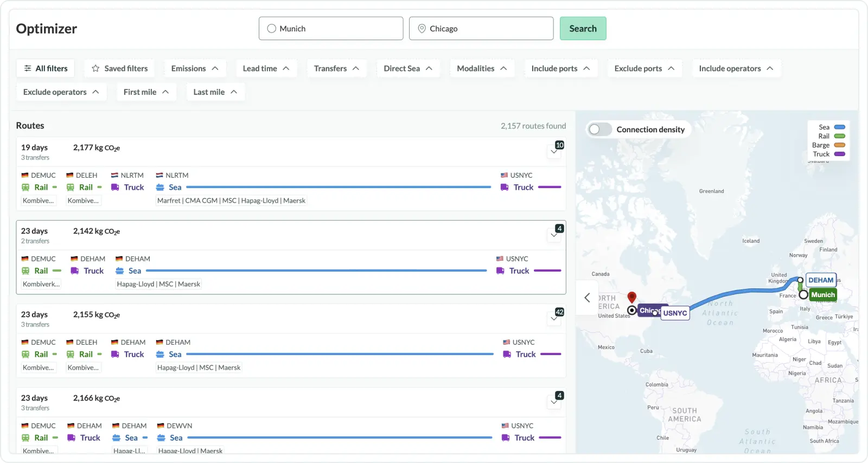Image resolution: width=868 pixels, height=463 pixels.
Task: Expand the Direct Sea filter dropdown
Action: point(408,68)
